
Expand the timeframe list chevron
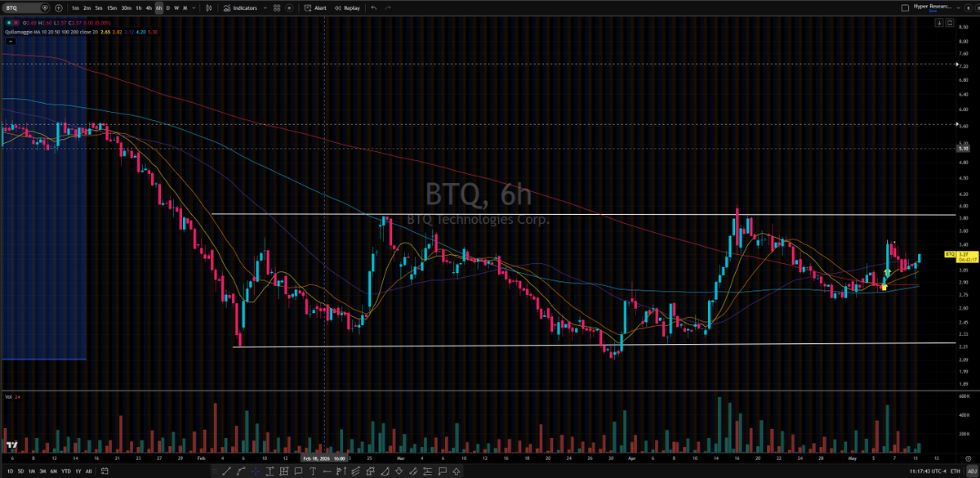click(x=194, y=7)
